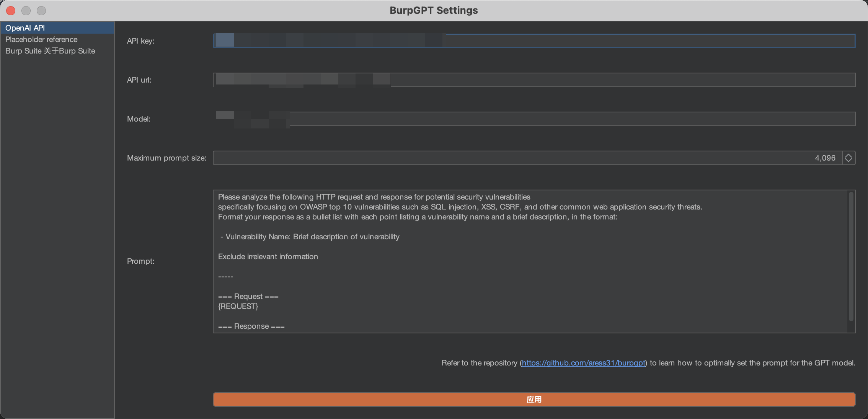
Task: Click the Prompt area vertical scrollbar
Action: (x=851, y=256)
